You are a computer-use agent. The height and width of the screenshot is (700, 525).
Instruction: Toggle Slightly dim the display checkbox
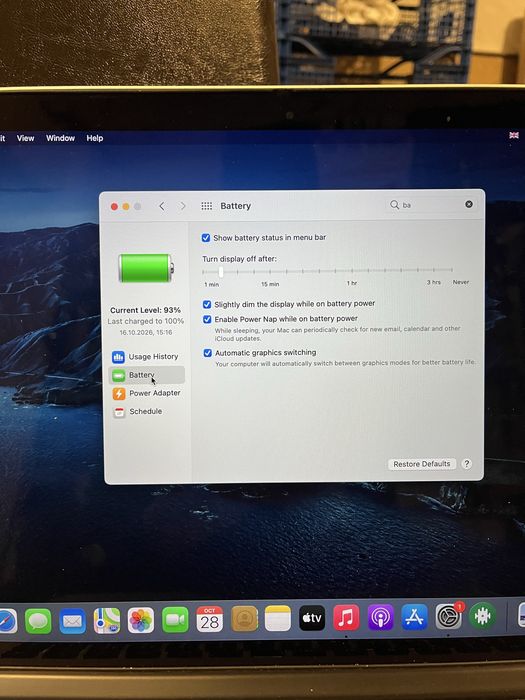coord(207,304)
